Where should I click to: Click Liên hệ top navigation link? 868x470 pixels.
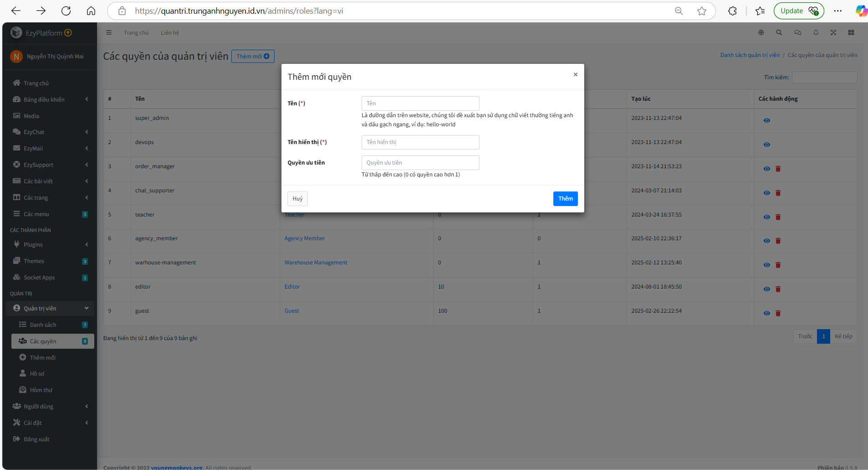pyautogui.click(x=170, y=33)
